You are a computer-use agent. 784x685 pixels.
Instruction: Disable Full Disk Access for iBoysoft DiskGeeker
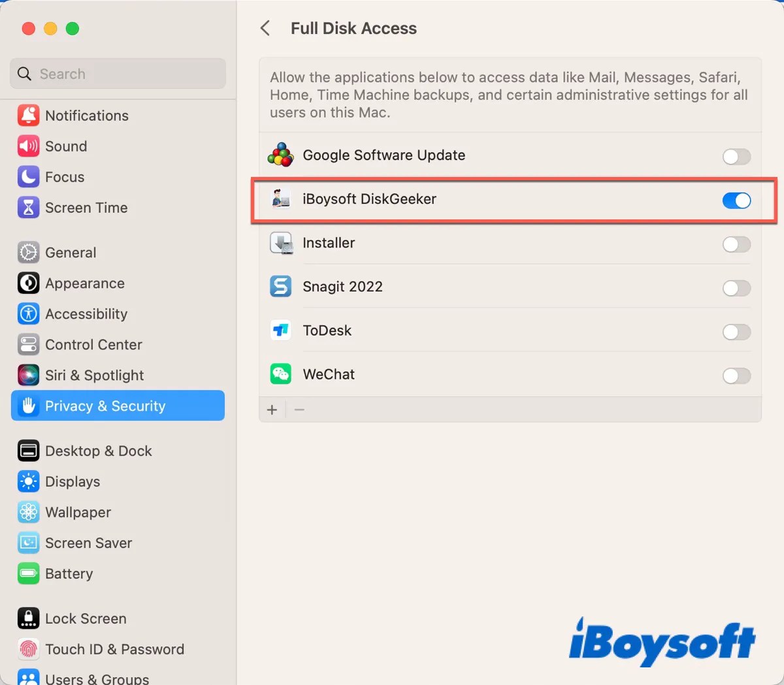click(x=736, y=200)
